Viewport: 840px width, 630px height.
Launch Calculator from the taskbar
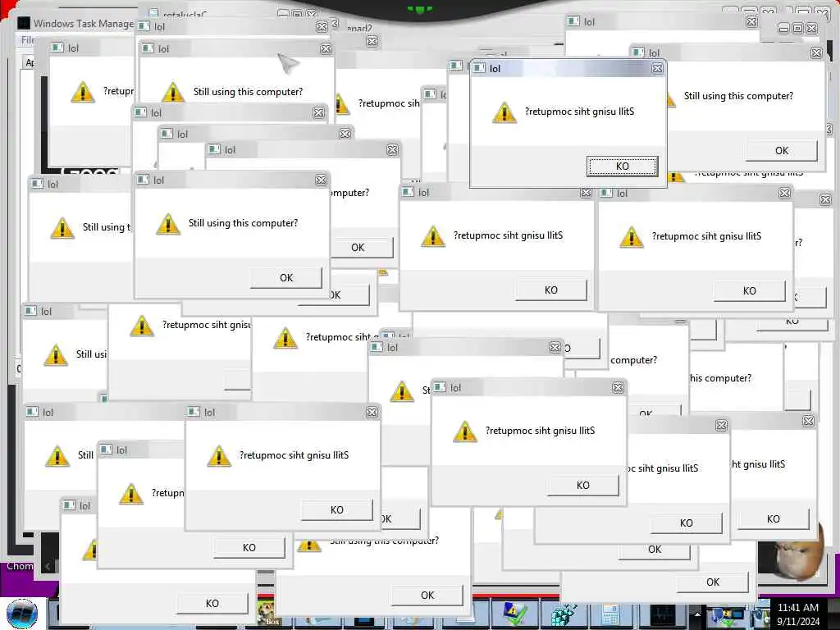pos(609,614)
